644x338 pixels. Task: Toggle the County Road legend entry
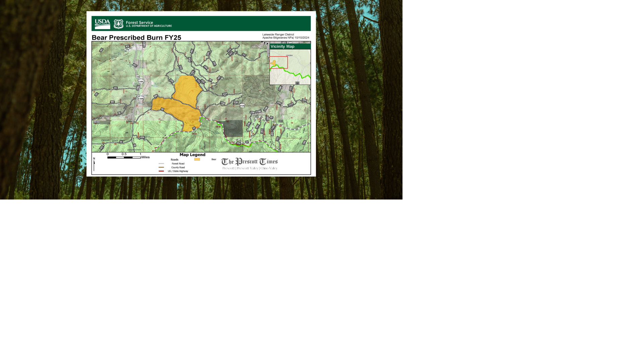[x=178, y=167]
